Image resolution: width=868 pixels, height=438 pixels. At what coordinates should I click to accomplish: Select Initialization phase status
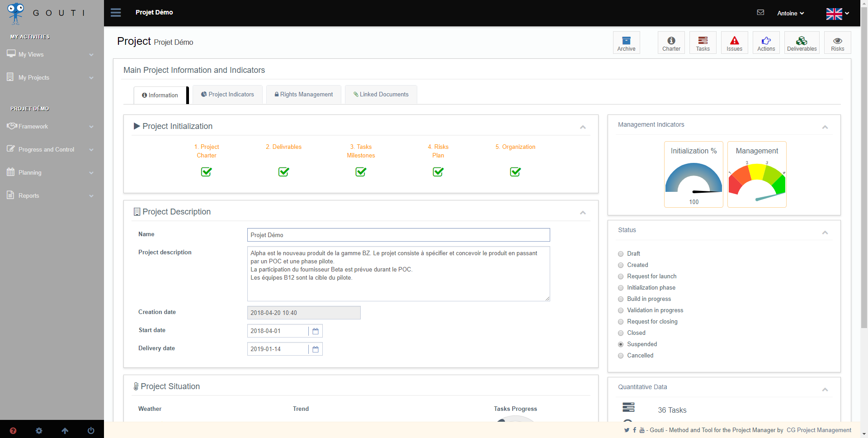pos(621,288)
